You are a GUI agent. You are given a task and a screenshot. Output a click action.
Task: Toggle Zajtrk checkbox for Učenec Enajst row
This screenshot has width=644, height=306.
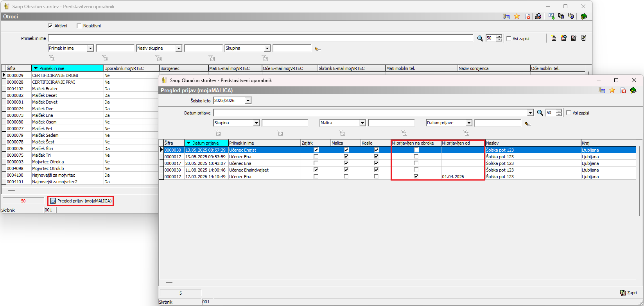coord(316,150)
